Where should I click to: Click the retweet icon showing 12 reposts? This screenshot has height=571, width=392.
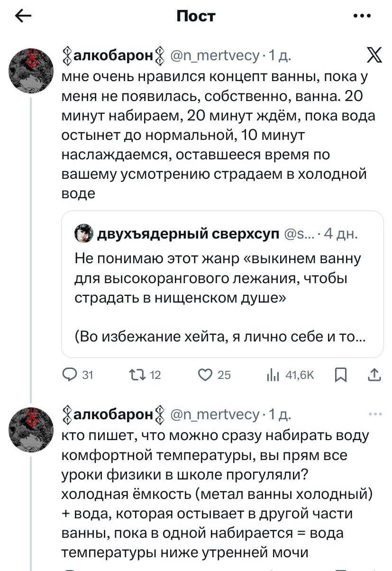[137, 375]
